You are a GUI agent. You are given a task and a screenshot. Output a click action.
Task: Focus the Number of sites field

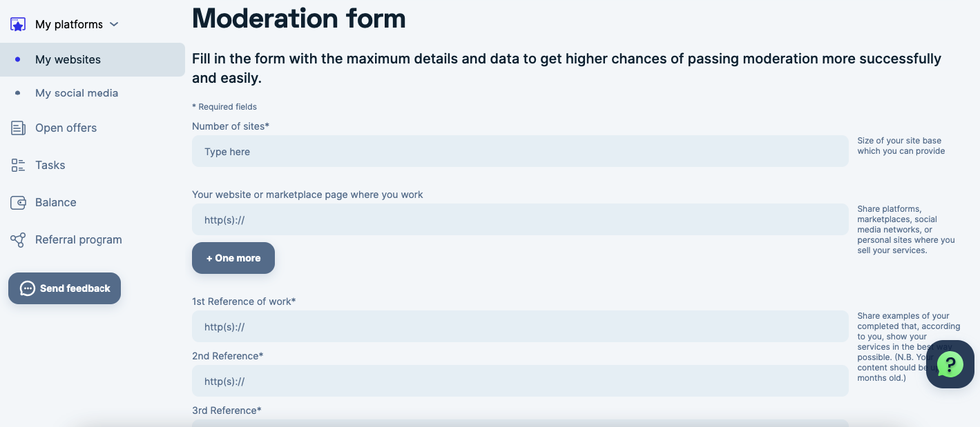pyautogui.click(x=519, y=151)
